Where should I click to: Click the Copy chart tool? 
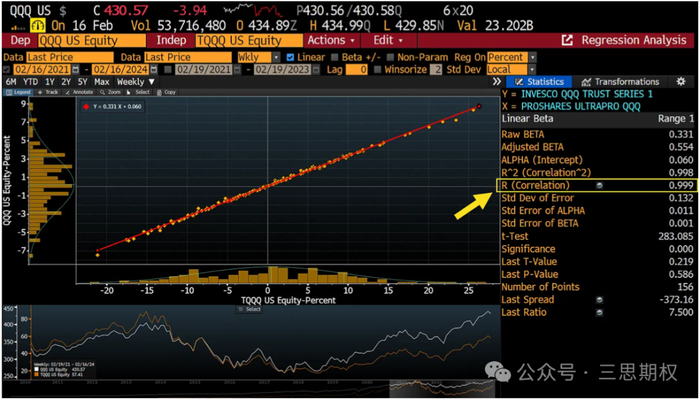click(166, 92)
